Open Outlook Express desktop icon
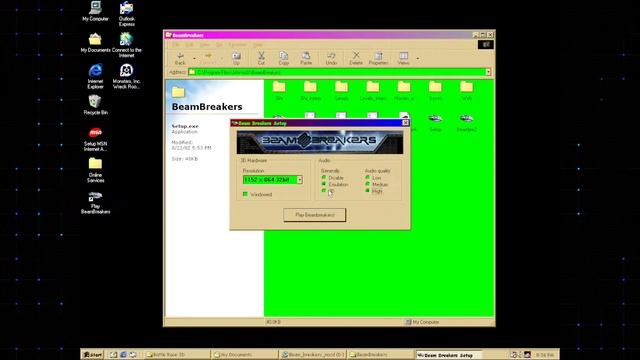640x360 pixels. (127, 13)
